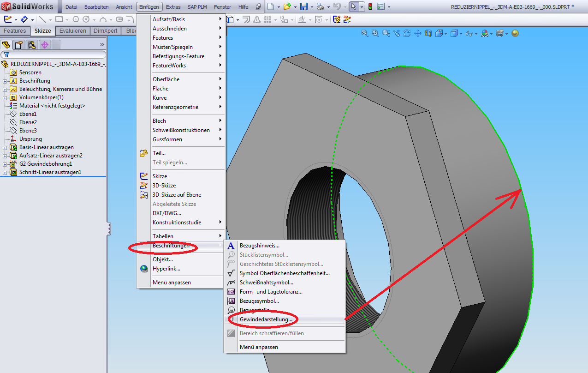Open the Extras menu
588x373 pixels.
(173, 7)
